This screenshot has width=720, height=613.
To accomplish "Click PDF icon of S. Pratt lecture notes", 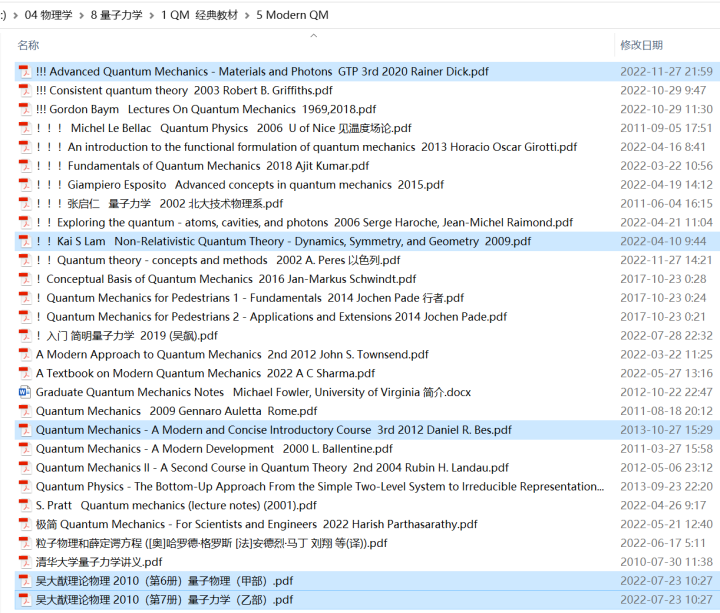I will [x=24, y=505].
